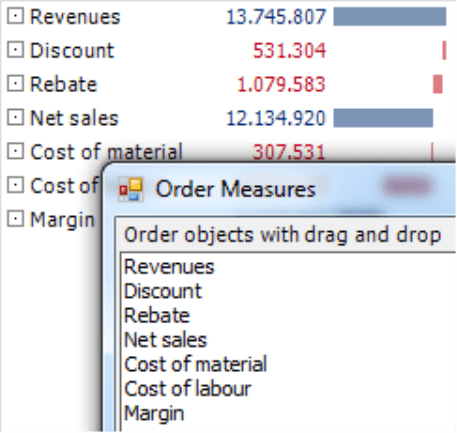457x433 pixels.
Task: Expand the Revenues row
Action: (15, 16)
